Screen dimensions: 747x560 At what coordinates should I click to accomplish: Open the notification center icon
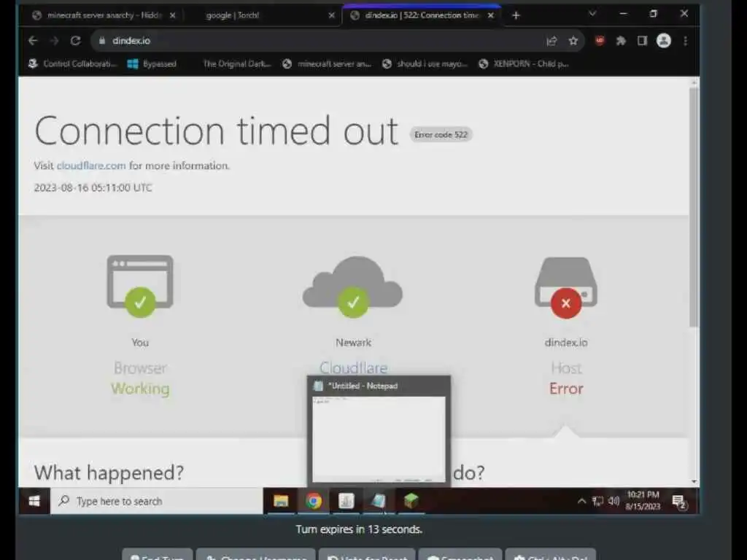click(x=679, y=502)
